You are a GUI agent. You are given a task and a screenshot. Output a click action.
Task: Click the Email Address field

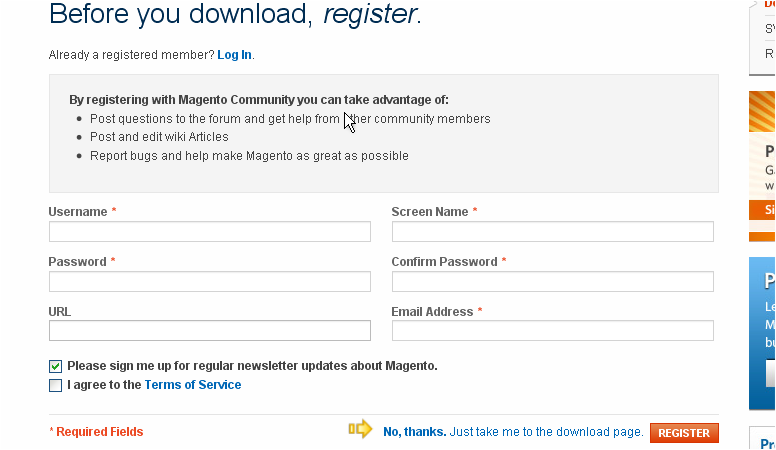coord(552,331)
